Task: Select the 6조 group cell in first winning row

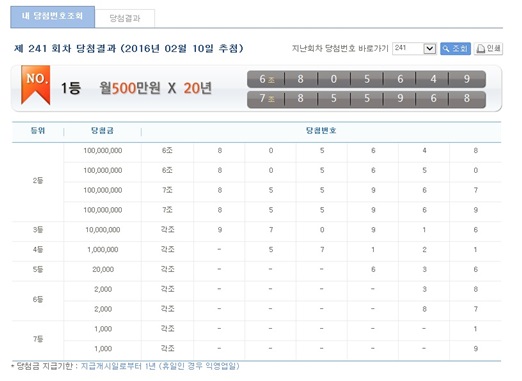Action: [x=267, y=79]
